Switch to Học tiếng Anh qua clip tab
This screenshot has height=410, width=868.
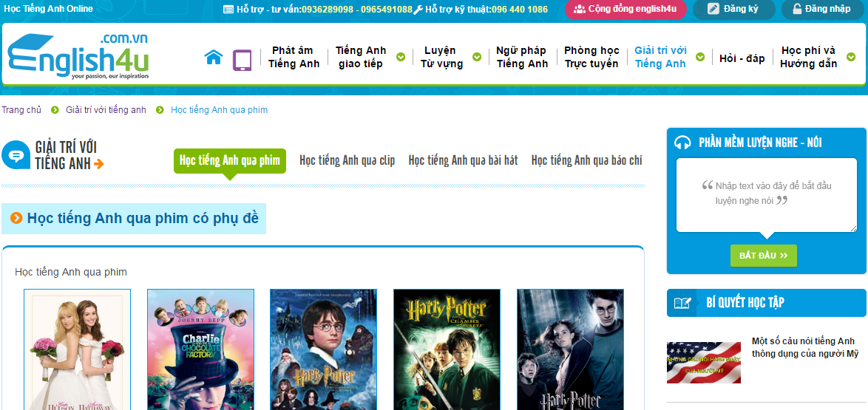pyautogui.click(x=347, y=160)
